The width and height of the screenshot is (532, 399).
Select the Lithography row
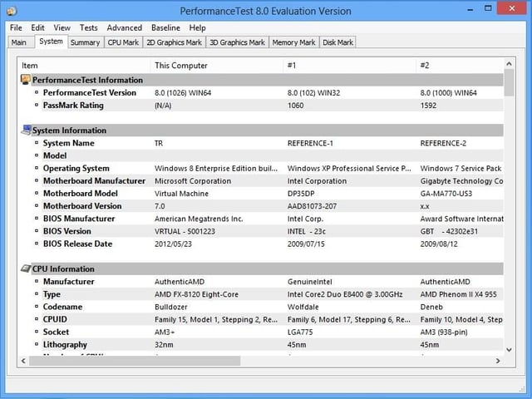coord(261,344)
